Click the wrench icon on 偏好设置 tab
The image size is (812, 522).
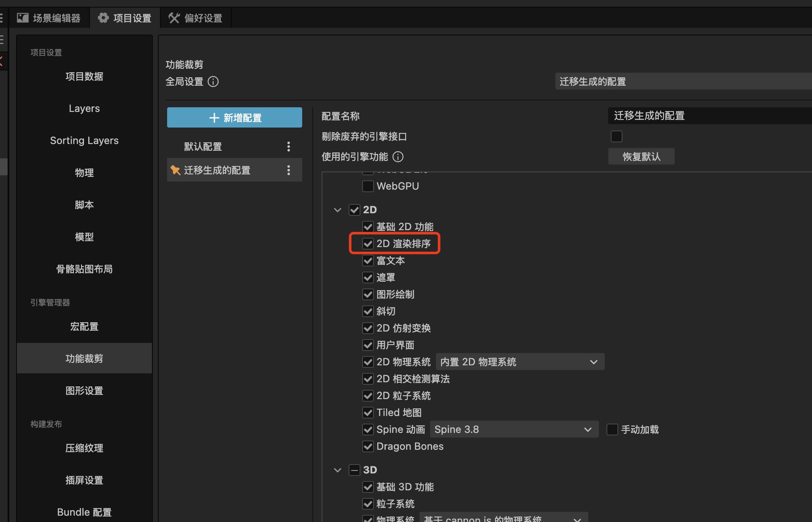174,18
